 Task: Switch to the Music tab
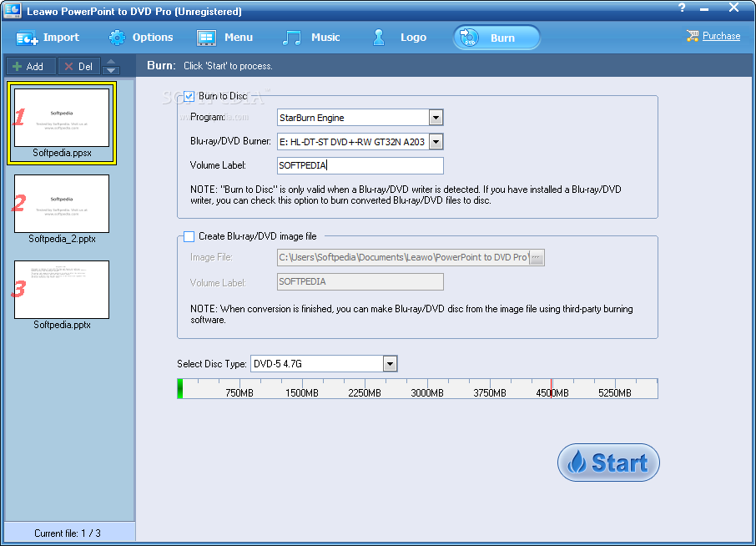(311, 38)
